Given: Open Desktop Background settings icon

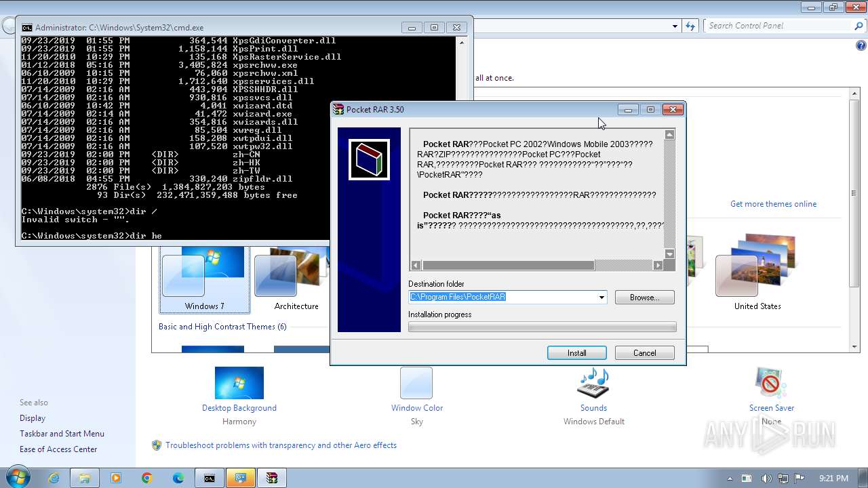Looking at the screenshot, I should point(239,383).
